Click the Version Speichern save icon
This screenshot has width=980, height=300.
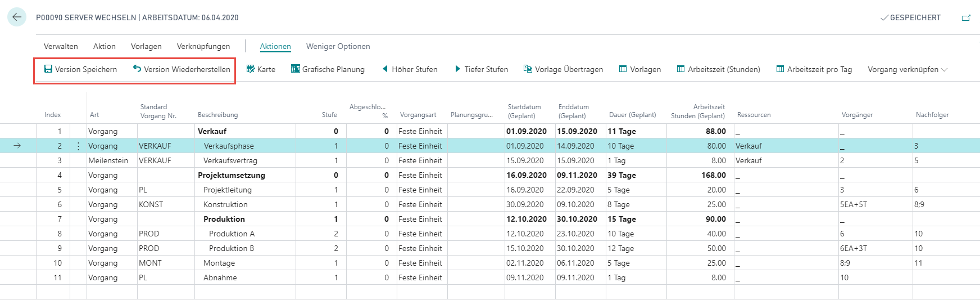tap(48, 69)
